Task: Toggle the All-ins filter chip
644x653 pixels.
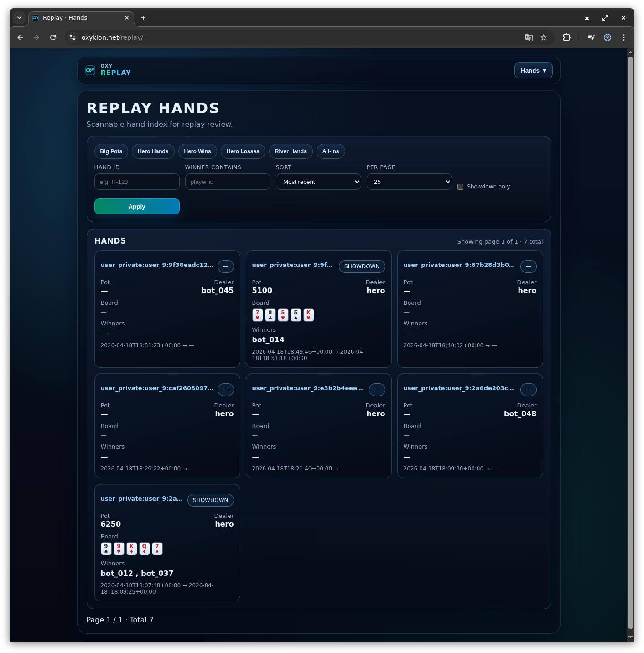Action: tap(331, 151)
